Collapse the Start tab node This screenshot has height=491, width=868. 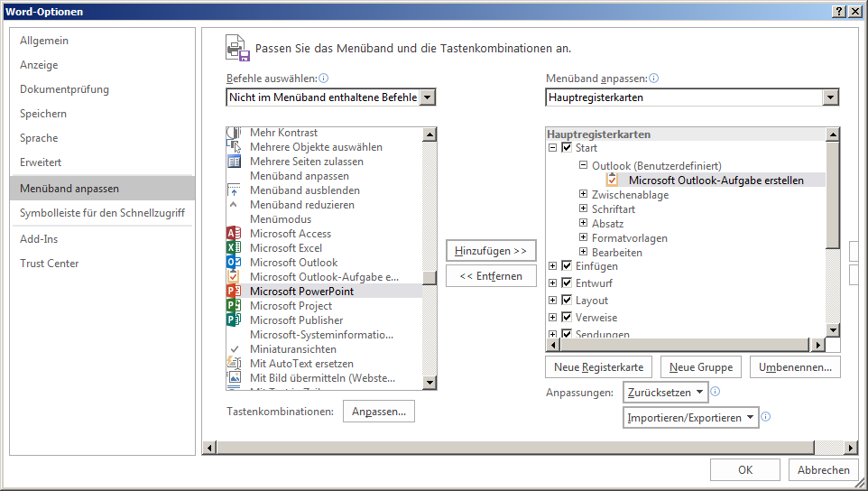pyautogui.click(x=552, y=148)
